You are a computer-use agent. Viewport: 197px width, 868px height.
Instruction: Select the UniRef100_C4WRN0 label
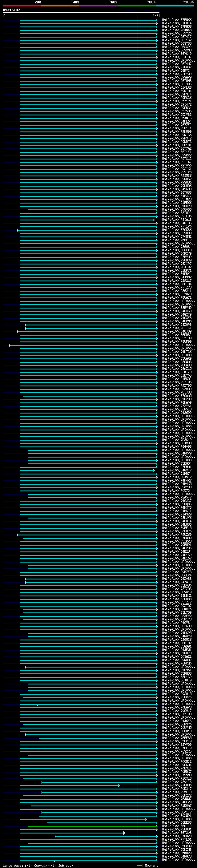point(176,321)
